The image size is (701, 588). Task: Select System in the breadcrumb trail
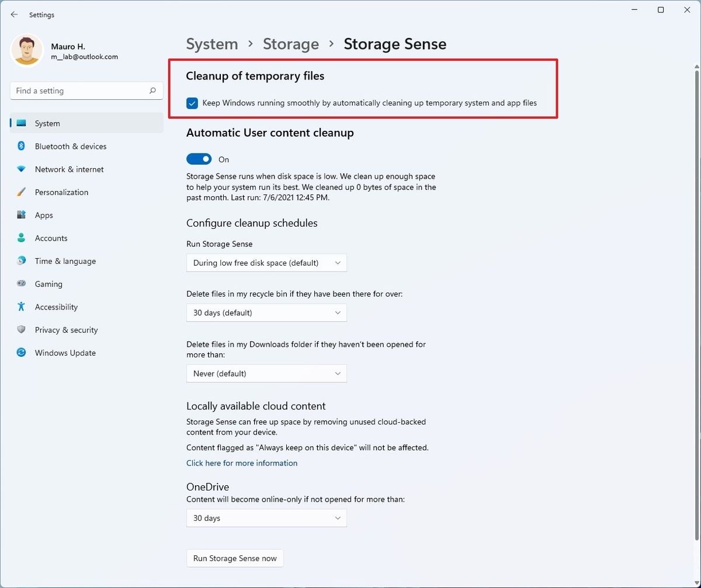[x=212, y=43]
